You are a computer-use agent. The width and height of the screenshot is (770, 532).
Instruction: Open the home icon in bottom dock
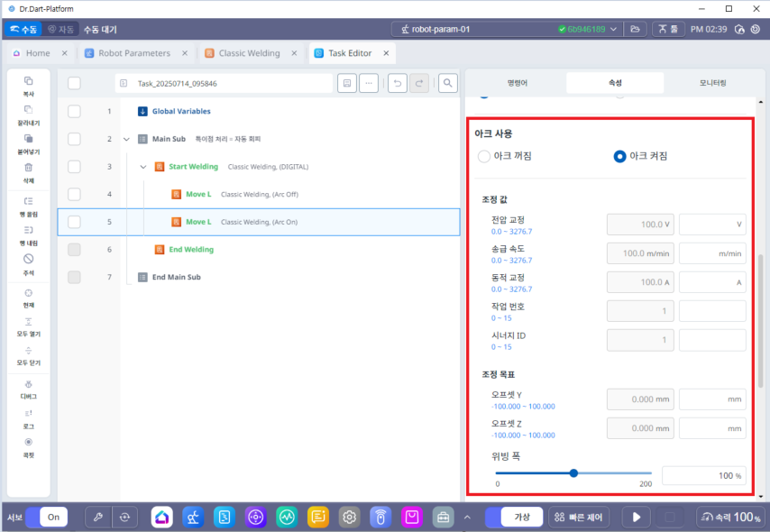click(x=161, y=518)
